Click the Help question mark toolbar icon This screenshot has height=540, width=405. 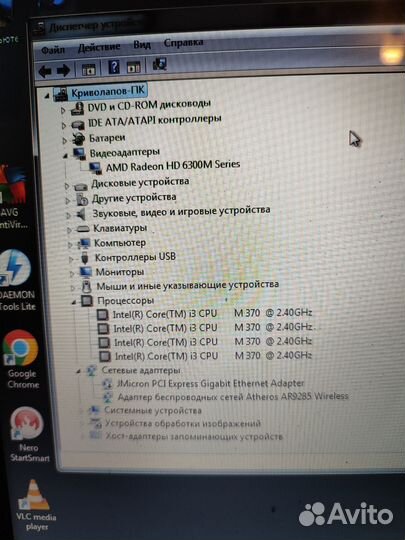[114, 66]
